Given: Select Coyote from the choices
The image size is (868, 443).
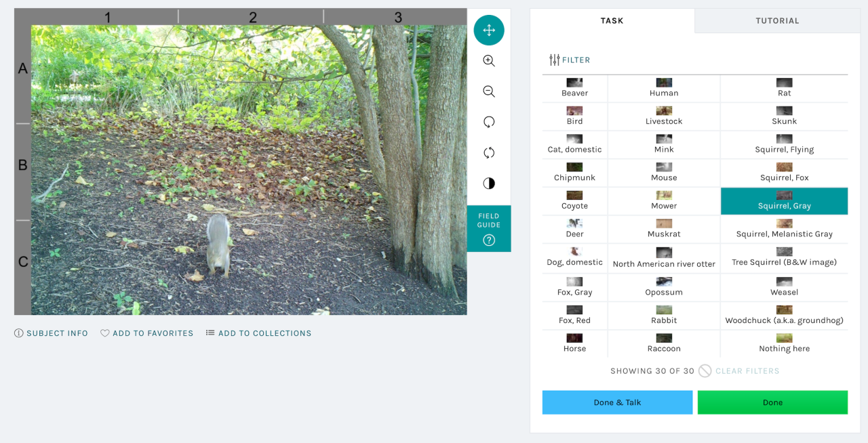Looking at the screenshot, I should (x=575, y=201).
